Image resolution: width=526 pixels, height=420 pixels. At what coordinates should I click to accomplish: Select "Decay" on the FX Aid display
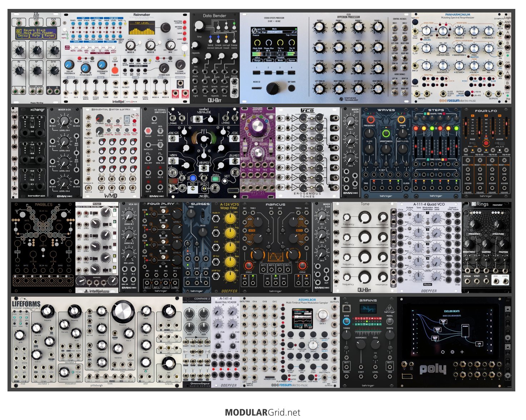[x=22, y=36]
